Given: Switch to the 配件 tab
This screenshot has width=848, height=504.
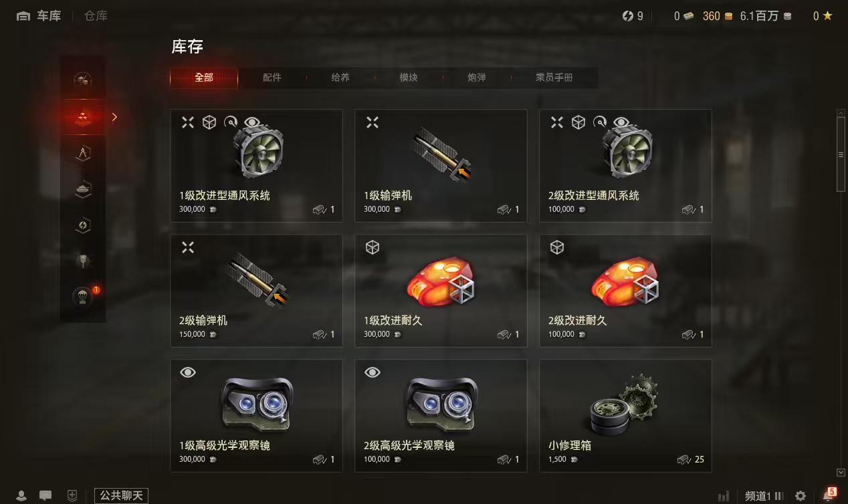Looking at the screenshot, I should [272, 78].
